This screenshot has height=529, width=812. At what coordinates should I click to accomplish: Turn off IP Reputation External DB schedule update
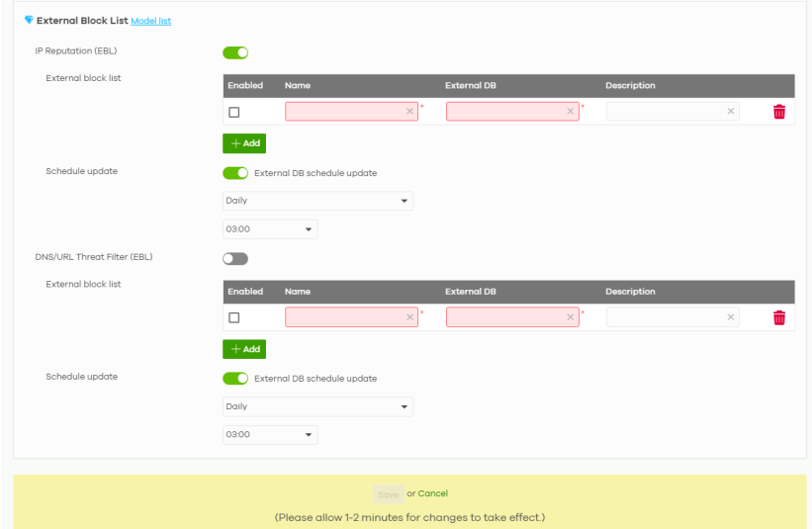click(235, 173)
